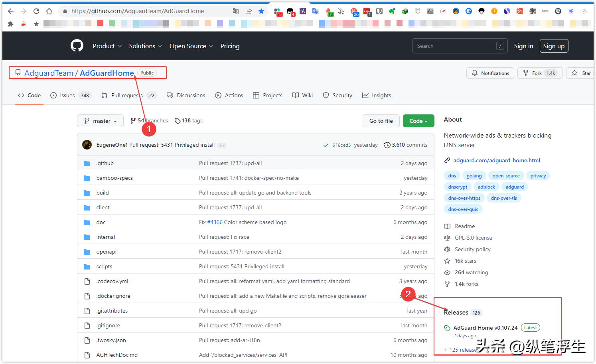Image resolution: width=596 pixels, height=364 pixels.
Task: Bookmark page with the star icon
Action: coord(261,11)
